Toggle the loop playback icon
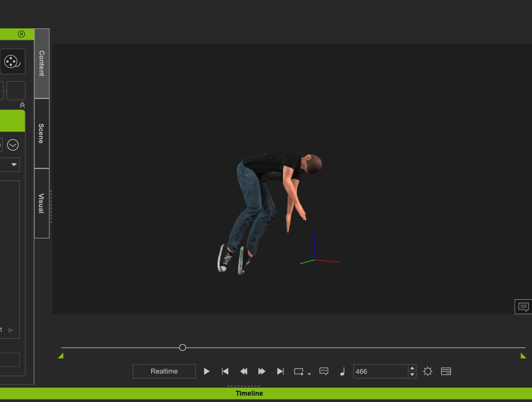The image size is (532, 402). pos(299,372)
